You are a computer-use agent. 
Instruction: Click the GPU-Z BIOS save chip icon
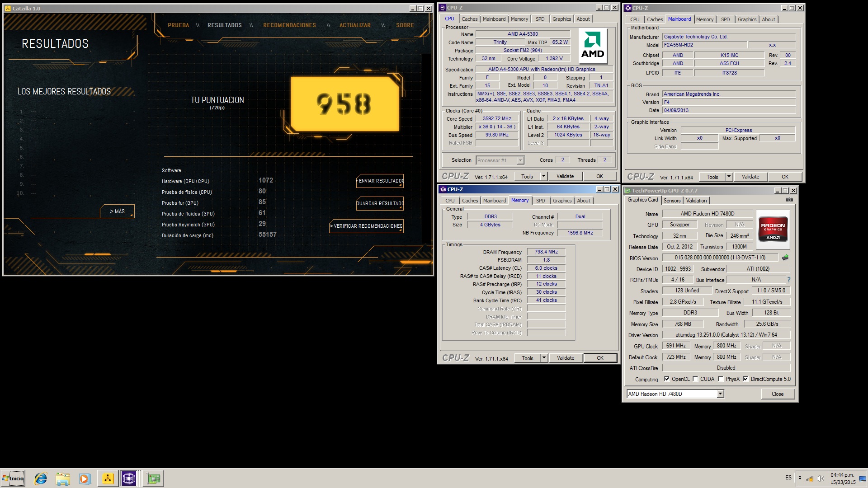[x=785, y=258]
